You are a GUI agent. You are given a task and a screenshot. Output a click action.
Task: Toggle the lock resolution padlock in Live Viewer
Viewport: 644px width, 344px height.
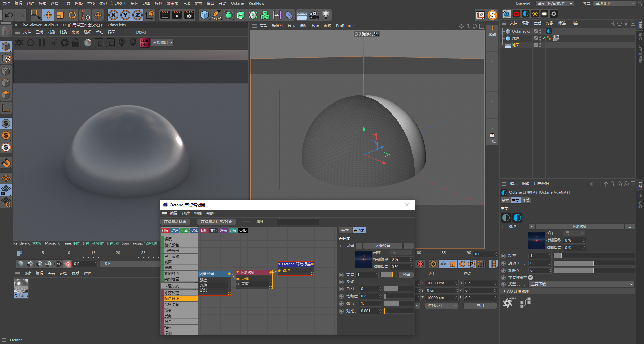pyautogui.click(x=76, y=43)
